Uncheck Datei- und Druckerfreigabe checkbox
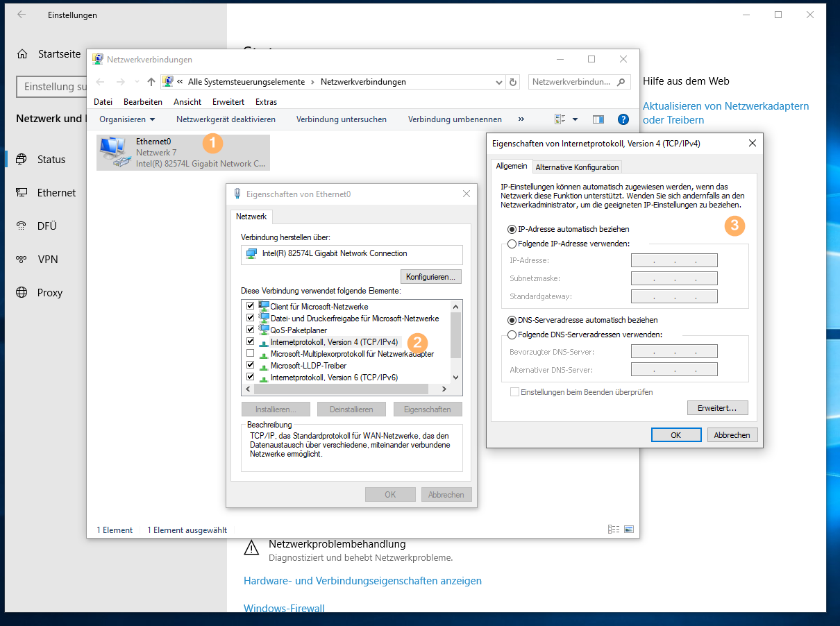This screenshot has height=626, width=840. pos(251,318)
